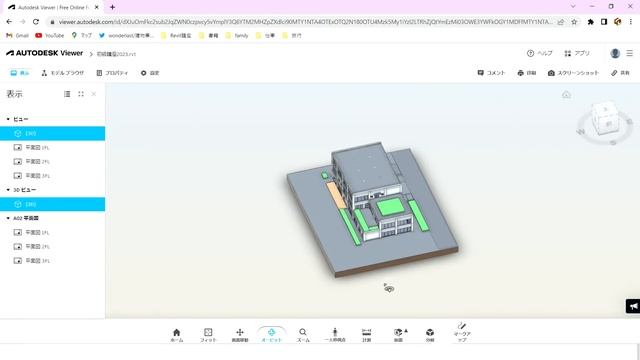Open the マップ (Maps) bookmark
Viewport: 640px width, 360px height.
tap(82, 36)
